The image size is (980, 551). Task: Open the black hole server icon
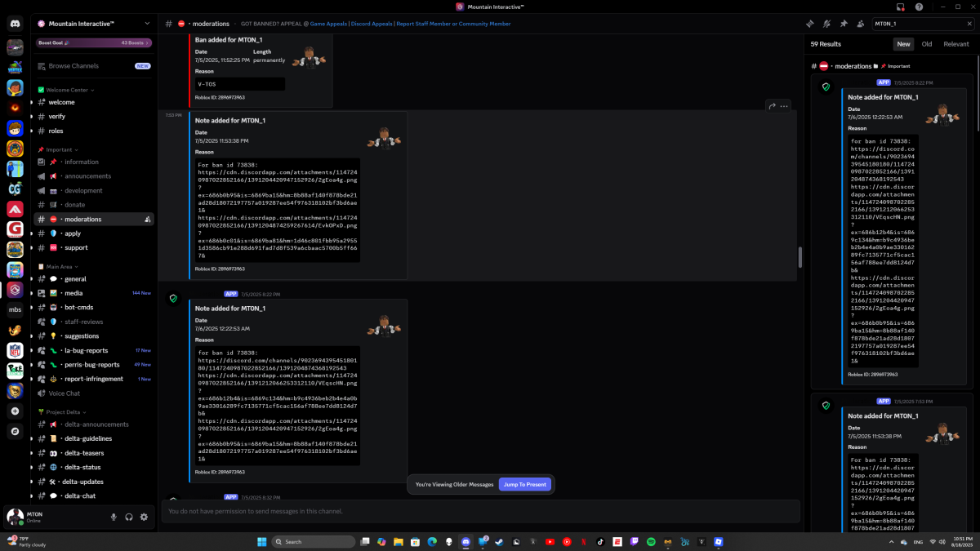click(15, 108)
